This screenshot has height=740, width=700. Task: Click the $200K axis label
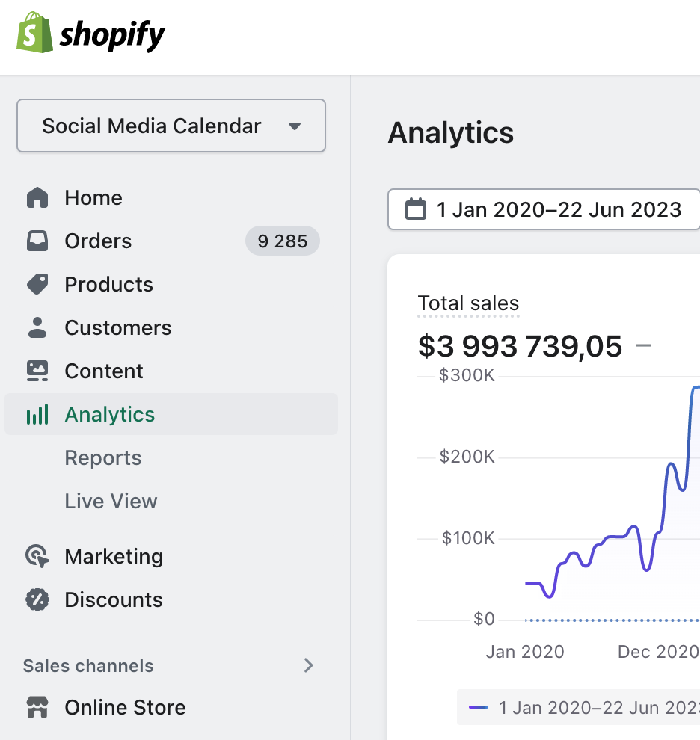[467, 457]
